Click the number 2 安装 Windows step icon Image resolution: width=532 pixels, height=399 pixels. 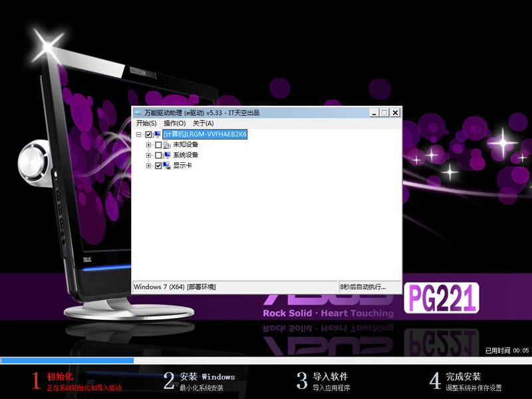click(x=168, y=379)
